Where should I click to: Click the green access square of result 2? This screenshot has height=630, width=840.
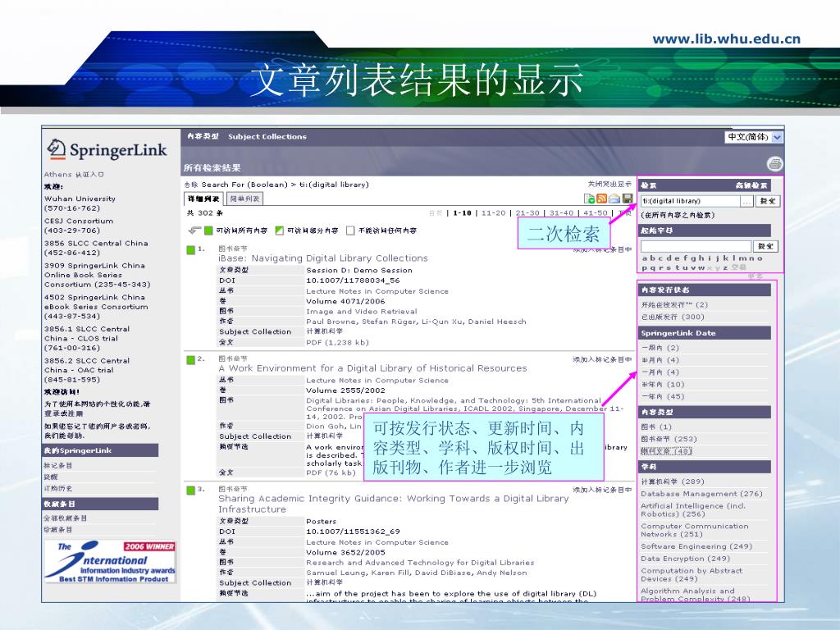tap(190, 359)
